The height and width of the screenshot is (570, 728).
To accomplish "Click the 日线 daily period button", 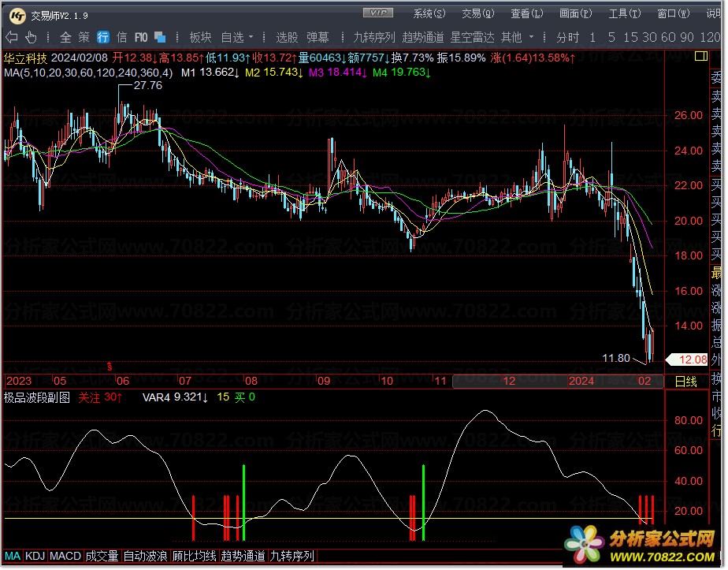I will pyautogui.click(x=685, y=382).
